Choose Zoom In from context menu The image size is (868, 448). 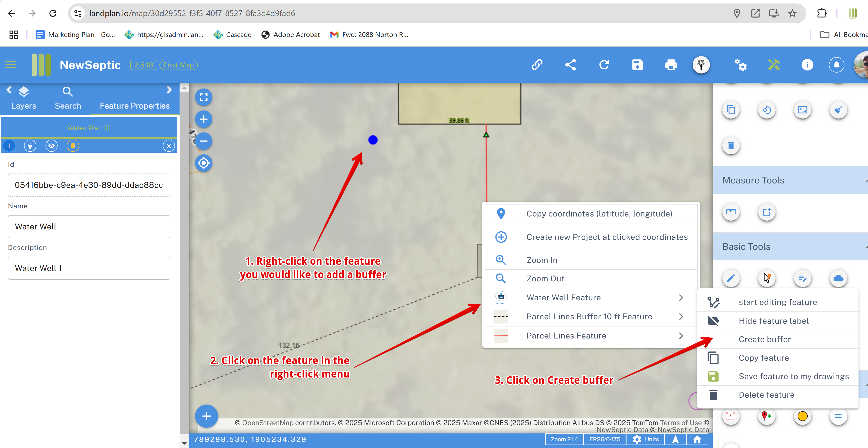pyautogui.click(x=591, y=260)
